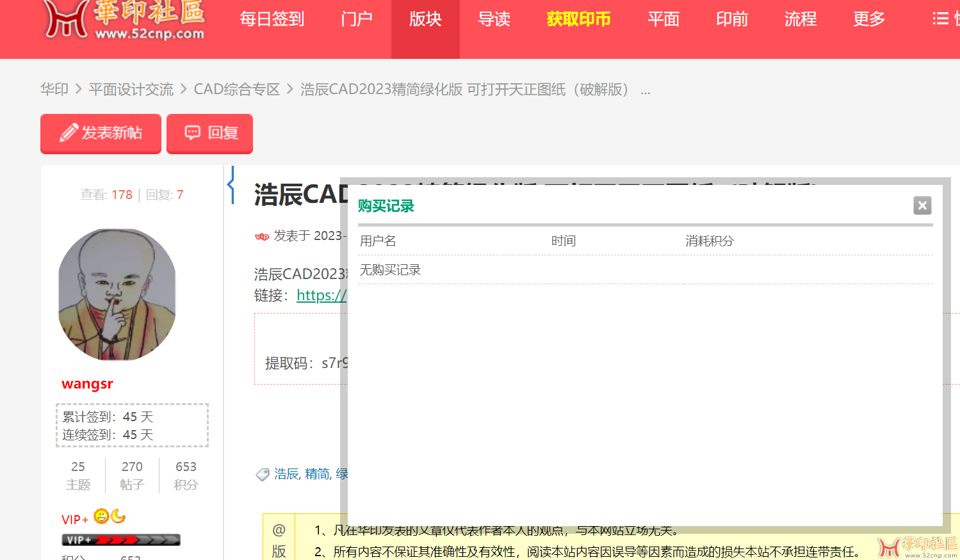Image resolution: width=960 pixels, height=560 pixels.
Task: Open the https download link
Action: point(321,295)
